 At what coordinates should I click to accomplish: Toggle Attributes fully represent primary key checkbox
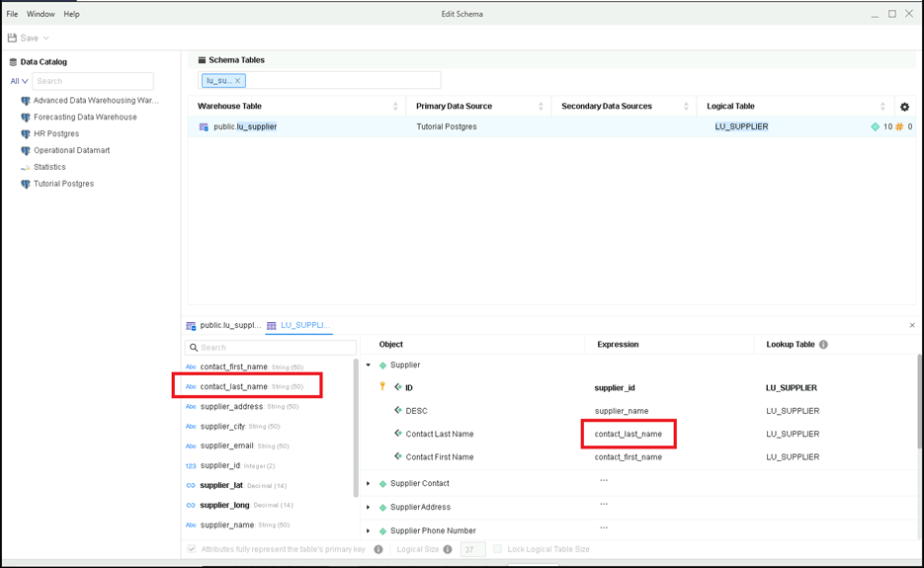click(192, 549)
